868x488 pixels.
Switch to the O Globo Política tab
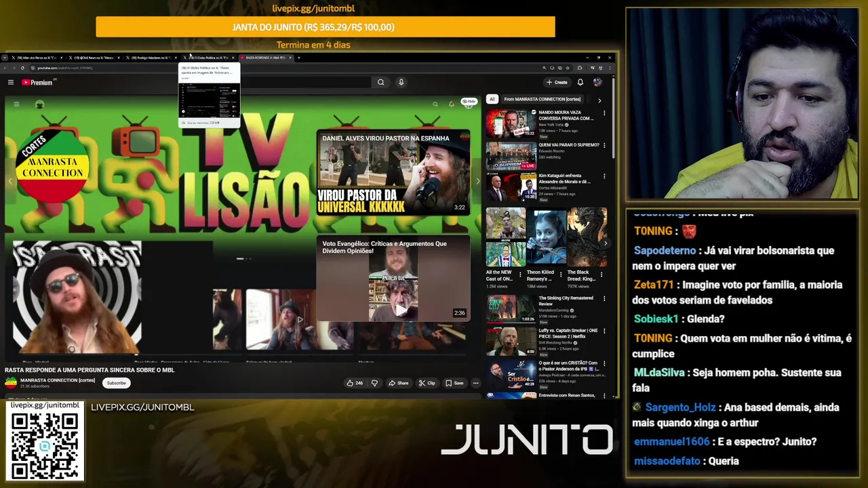(209, 58)
